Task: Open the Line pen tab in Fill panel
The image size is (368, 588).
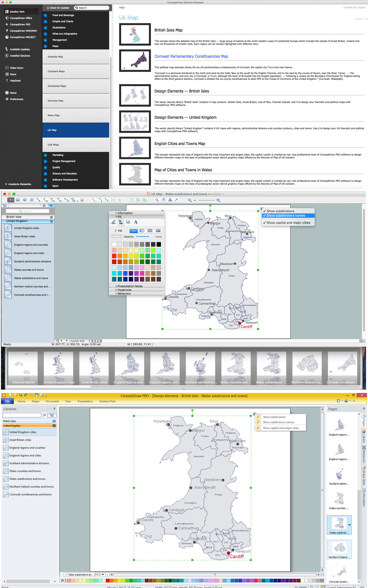Action: (113, 222)
